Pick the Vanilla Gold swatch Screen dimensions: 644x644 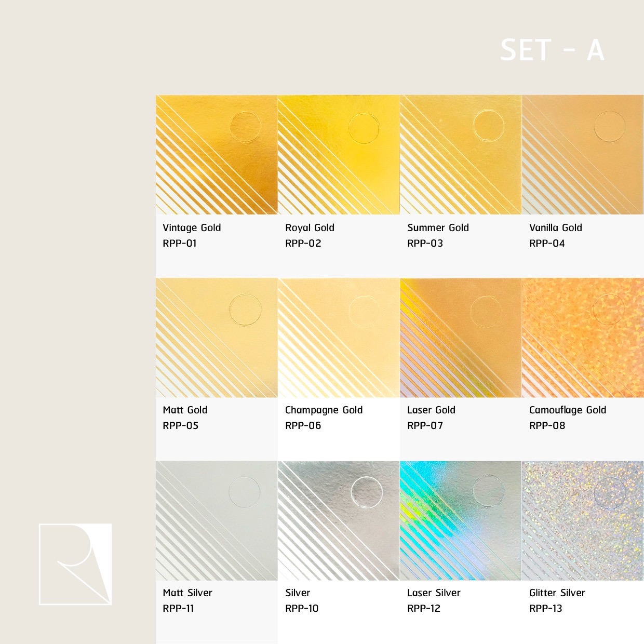(x=583, y=155)
